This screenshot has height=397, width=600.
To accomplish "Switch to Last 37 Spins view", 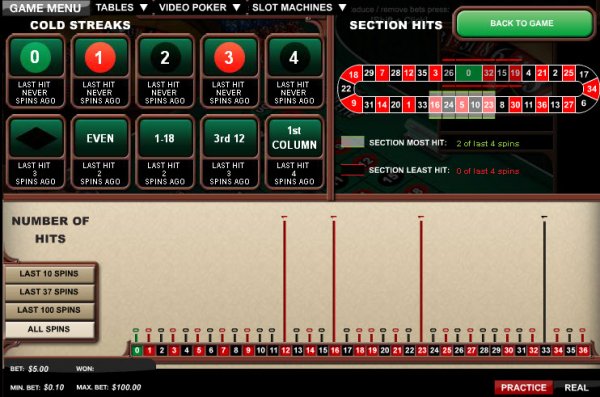I will point(49,292).
